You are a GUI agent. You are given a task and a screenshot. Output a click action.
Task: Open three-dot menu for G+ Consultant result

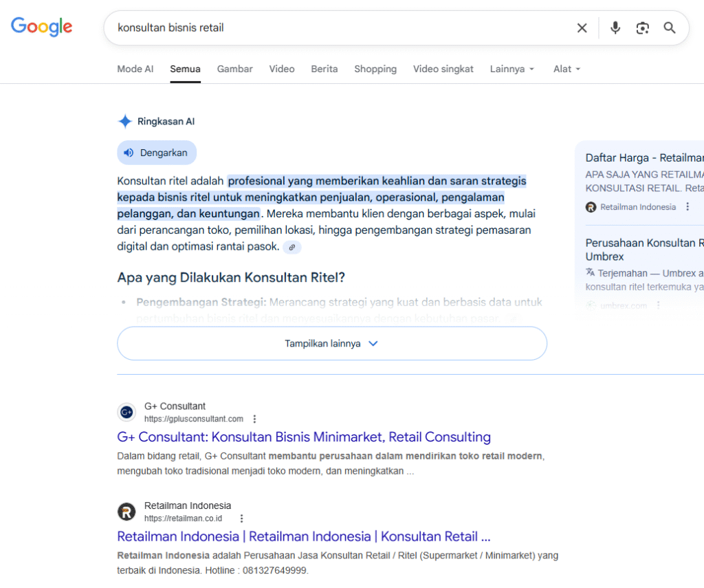(x=255, y=419)
